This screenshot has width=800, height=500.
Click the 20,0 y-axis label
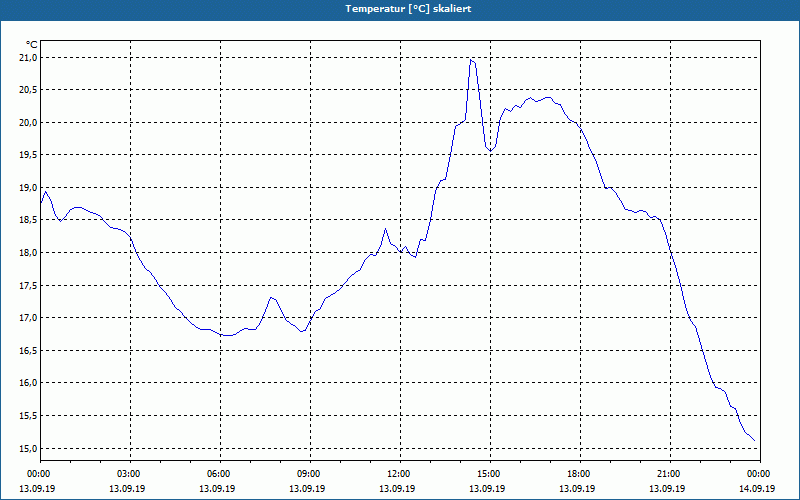28,122
